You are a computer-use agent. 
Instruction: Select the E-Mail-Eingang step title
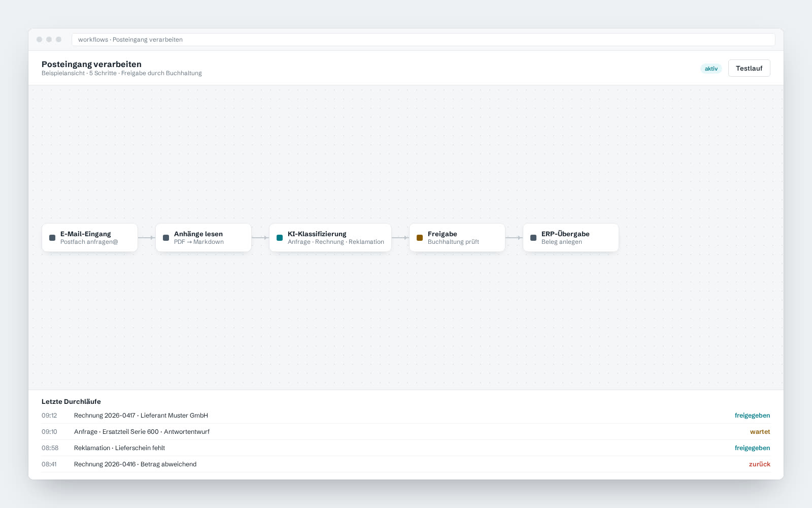(85, 234)
